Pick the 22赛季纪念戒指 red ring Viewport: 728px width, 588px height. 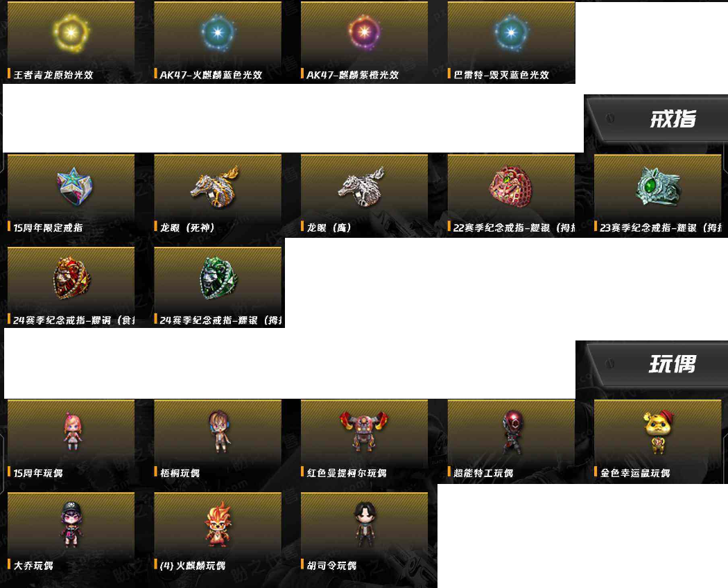click(x=510, y=186)
